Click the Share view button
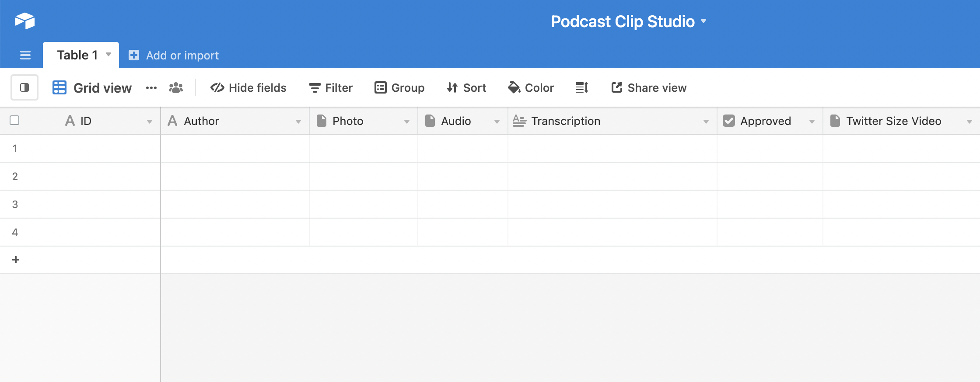 (649, 88)
